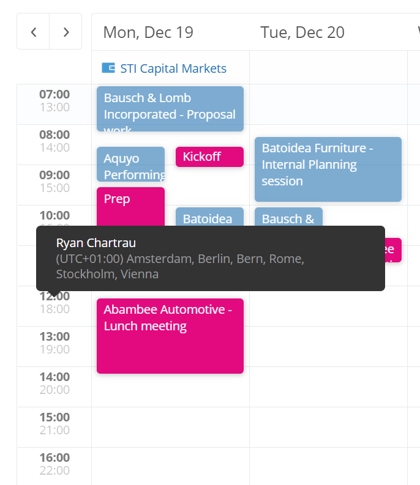The width and height of the screenshot is (420, 485).
Task: Click the wallet icon beside STI Capital Markets
Action: [108, 68]
